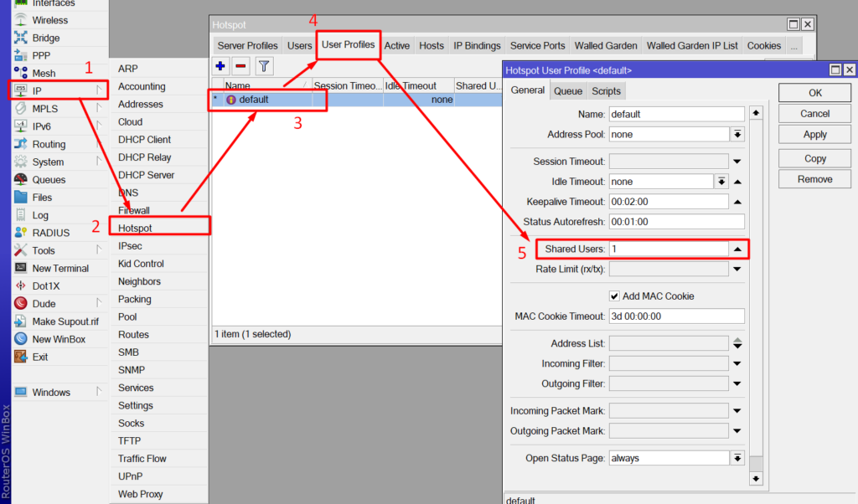
Task: Click the Bridge icon in the sidebar
Action: tap(21, 38)
